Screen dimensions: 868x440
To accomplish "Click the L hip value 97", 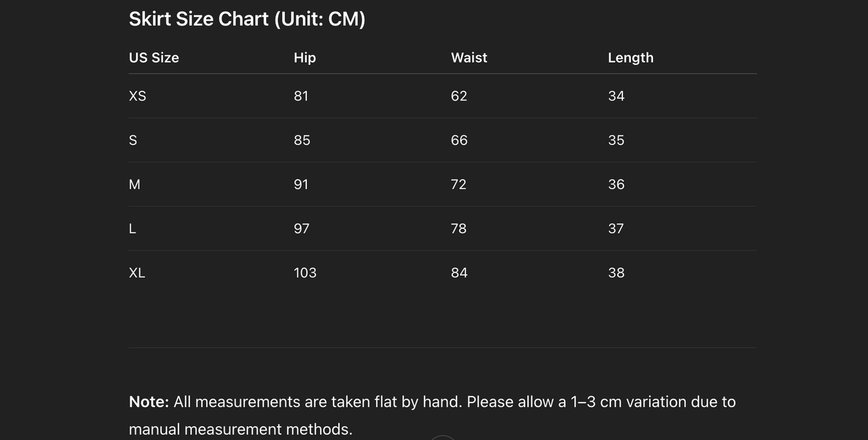I will click(302, 228).
